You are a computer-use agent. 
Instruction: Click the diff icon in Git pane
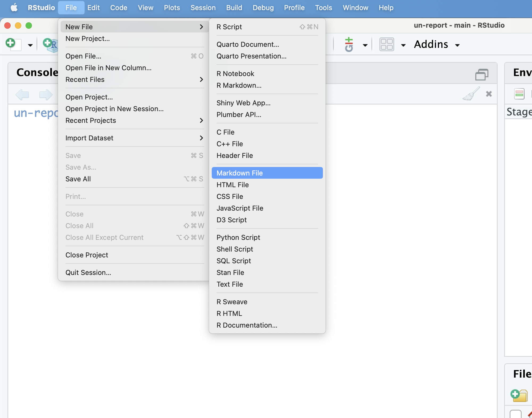tap(519, 94)
